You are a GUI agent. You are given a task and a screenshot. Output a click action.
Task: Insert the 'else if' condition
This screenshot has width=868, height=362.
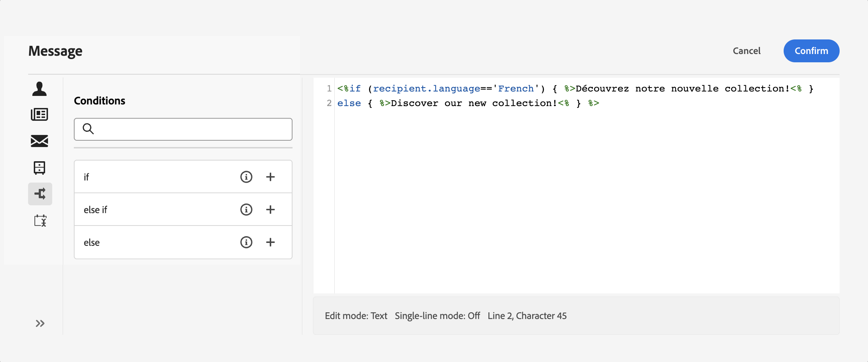(x=270, y=210)
